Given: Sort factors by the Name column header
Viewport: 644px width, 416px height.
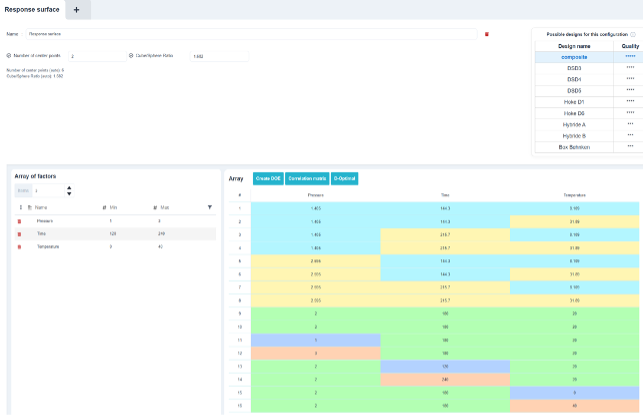Looking at the screenshot, I should coord(41,207).
